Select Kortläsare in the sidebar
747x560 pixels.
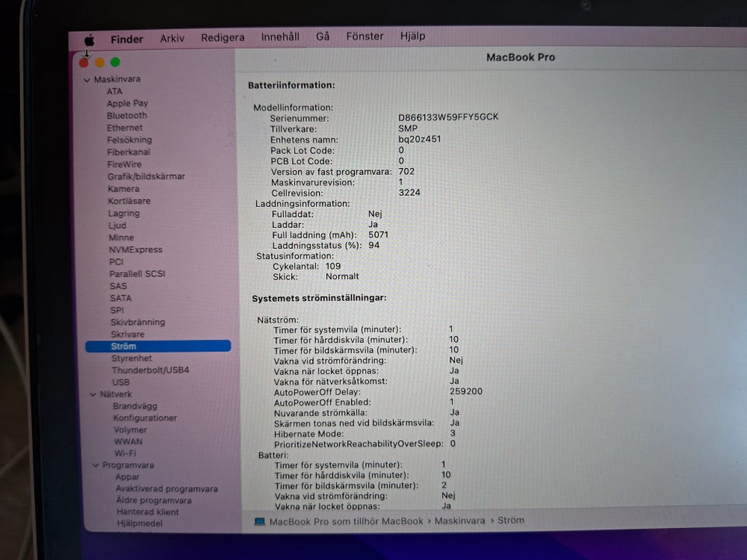[129, 201]
